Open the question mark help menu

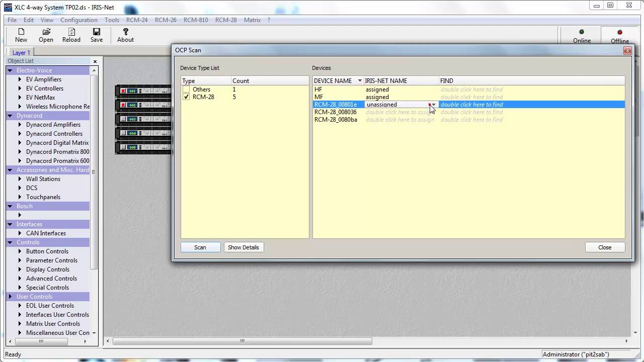[269, 20]
